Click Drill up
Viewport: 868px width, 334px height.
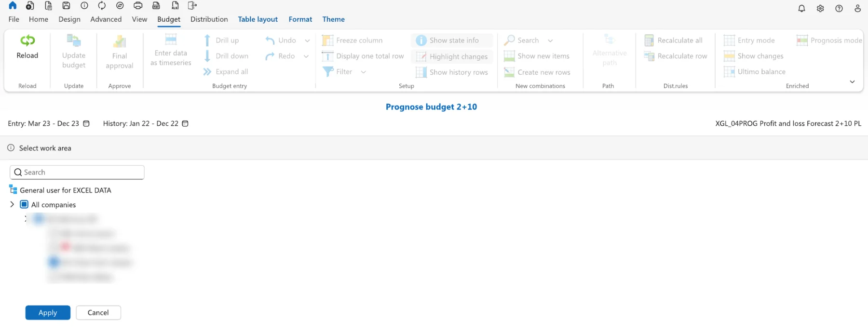point(221,40)
